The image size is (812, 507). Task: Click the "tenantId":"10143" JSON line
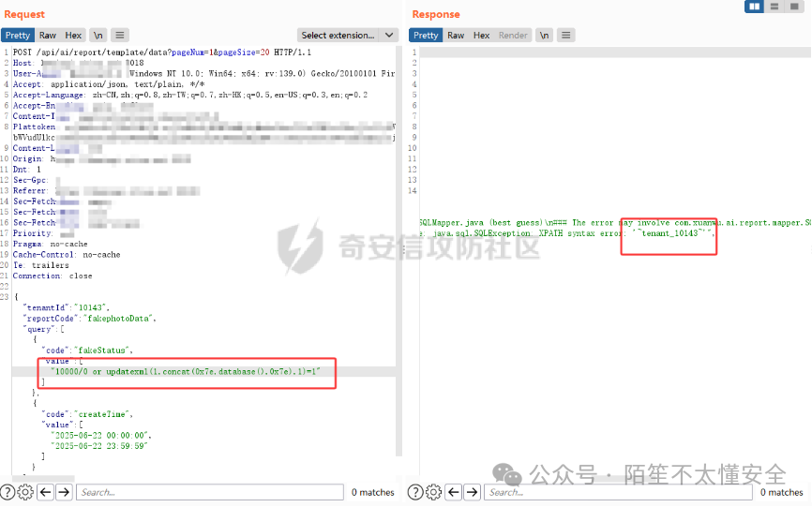click(66, 307)
